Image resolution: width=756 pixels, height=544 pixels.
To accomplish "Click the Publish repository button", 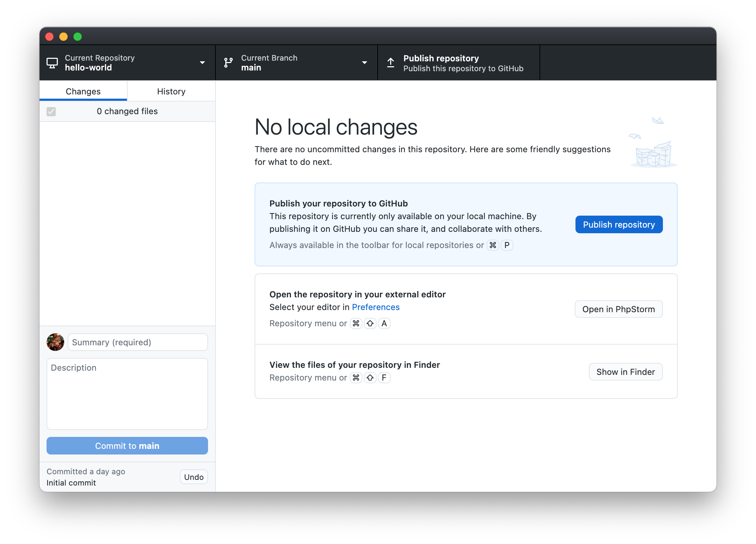I will 619,224.
